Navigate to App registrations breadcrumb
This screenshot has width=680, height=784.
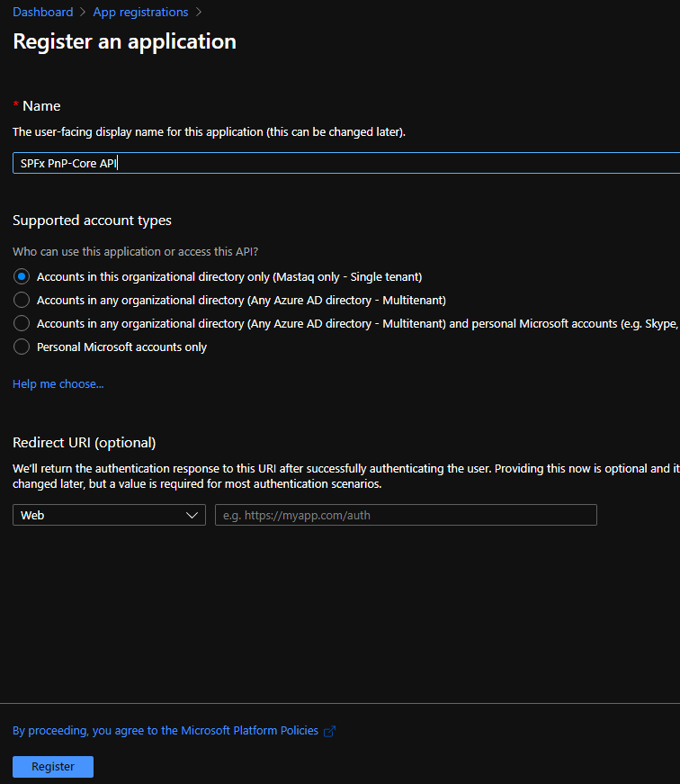pyautogui.click(x=140, y=13)
